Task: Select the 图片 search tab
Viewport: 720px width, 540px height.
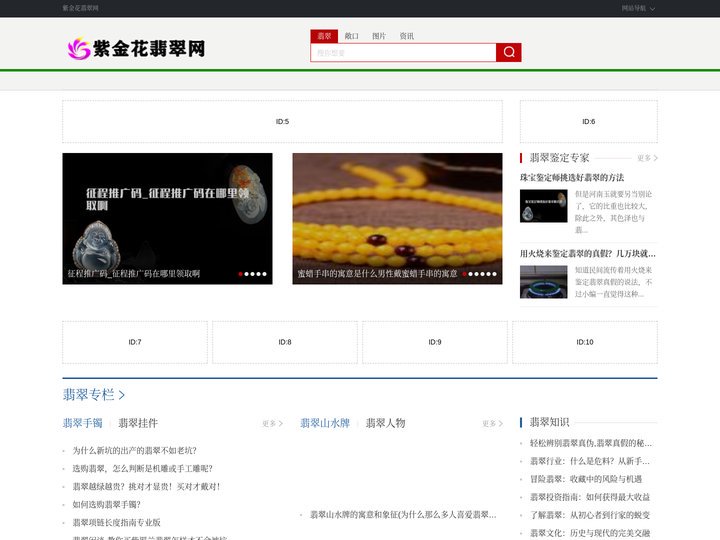Action: click(379, 36)
